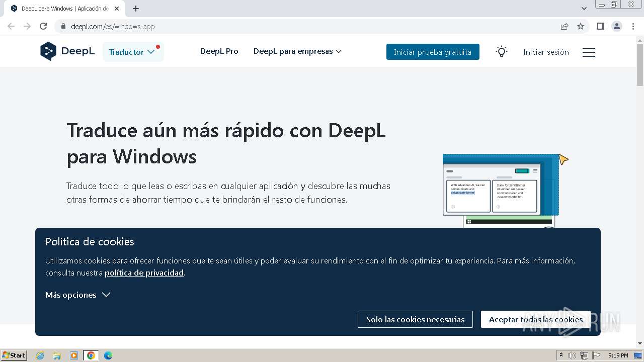Open media player from taskbar
This screenshot has height=362, width=644.
(74, 355)
